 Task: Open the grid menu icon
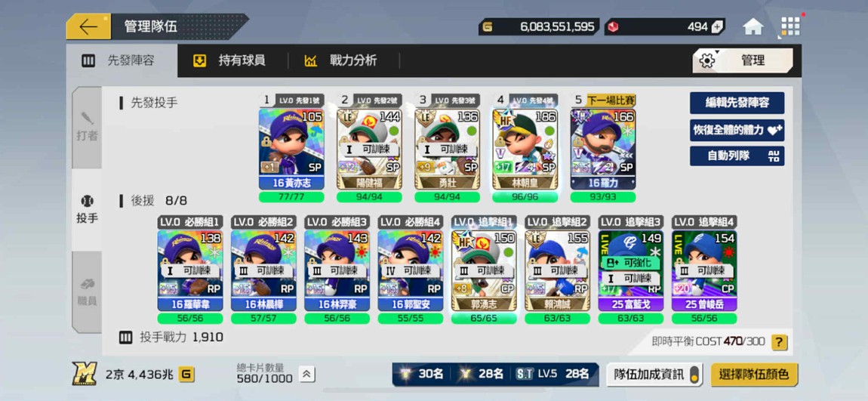coord(790,26)
